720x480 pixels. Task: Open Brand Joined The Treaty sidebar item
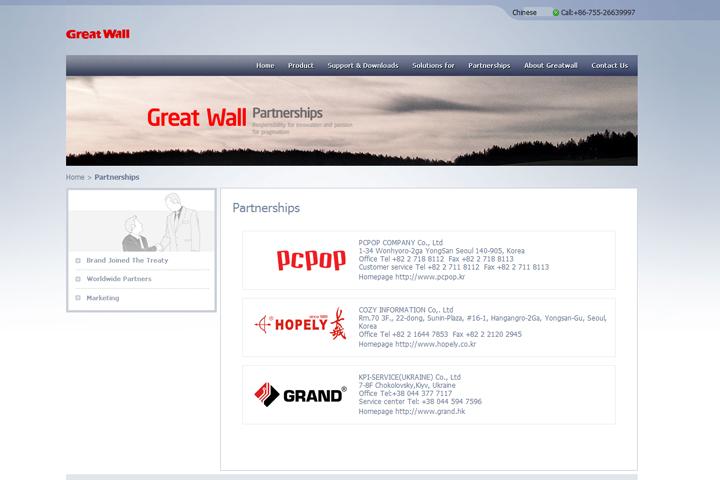(127, 260)
